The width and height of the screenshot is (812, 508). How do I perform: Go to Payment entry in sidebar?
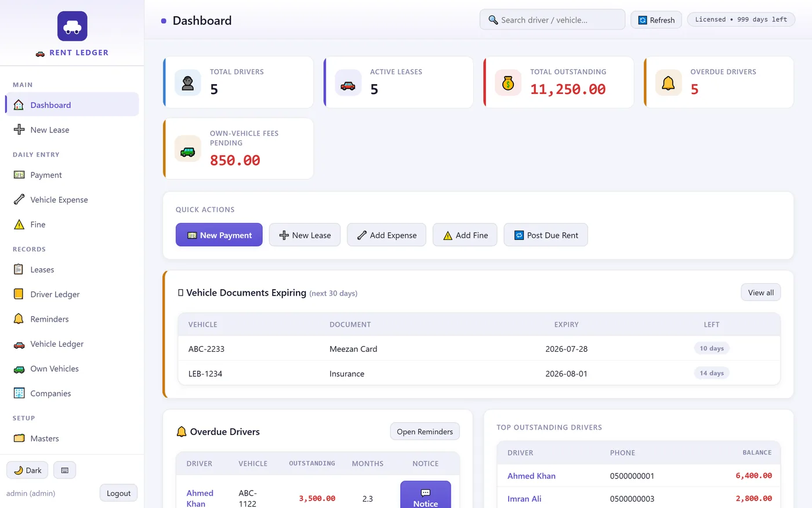click(x=72, y=175)
